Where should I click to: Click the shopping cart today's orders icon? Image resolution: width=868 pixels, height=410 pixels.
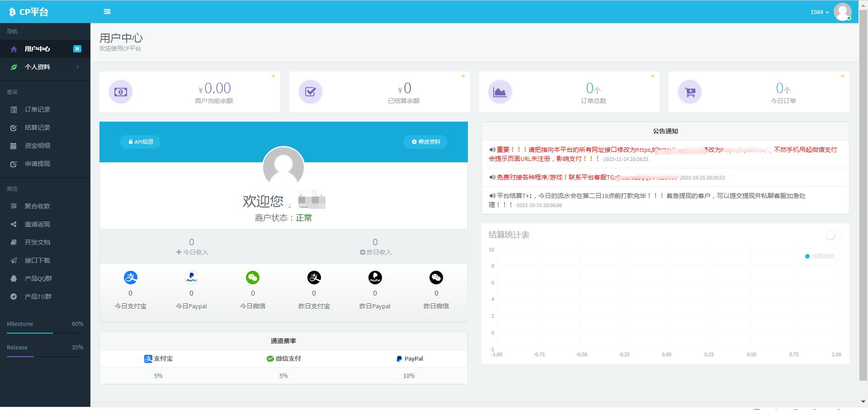tap(690, 92)
